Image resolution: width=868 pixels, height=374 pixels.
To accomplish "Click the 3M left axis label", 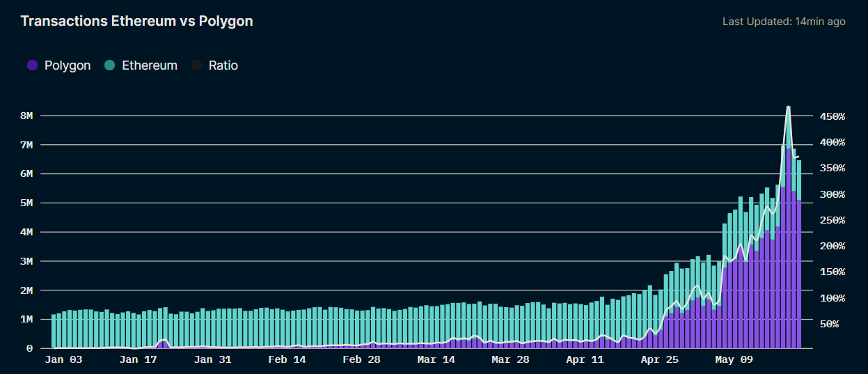I will (x=26, y=261).
